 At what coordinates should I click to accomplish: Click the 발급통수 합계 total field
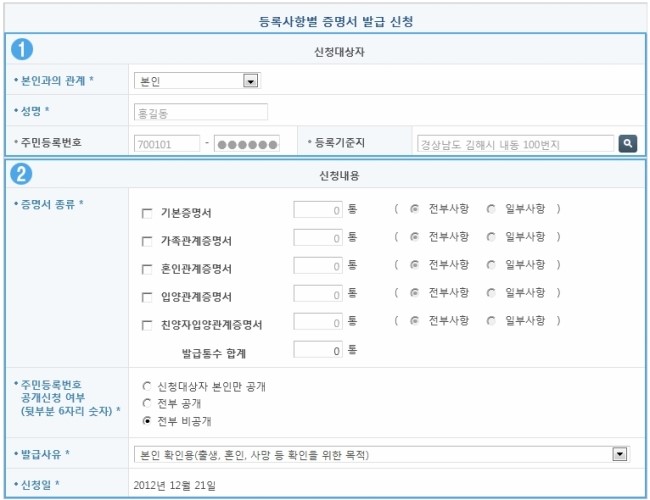318,350
